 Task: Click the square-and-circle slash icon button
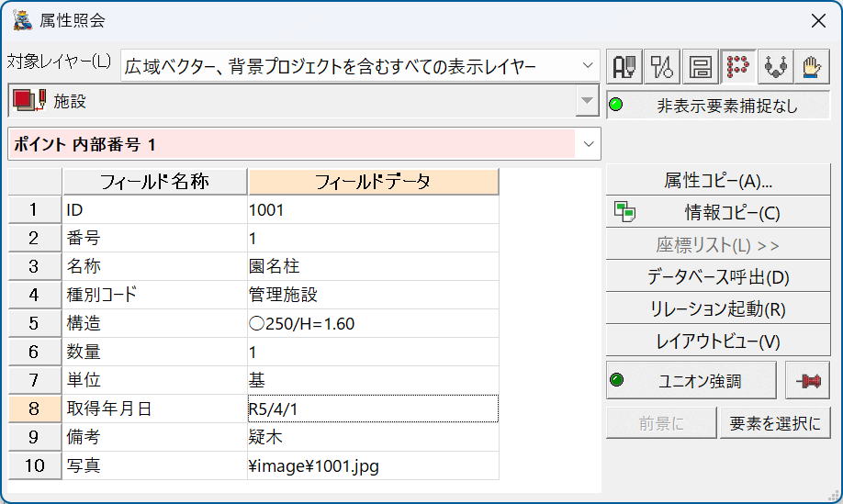662,67
